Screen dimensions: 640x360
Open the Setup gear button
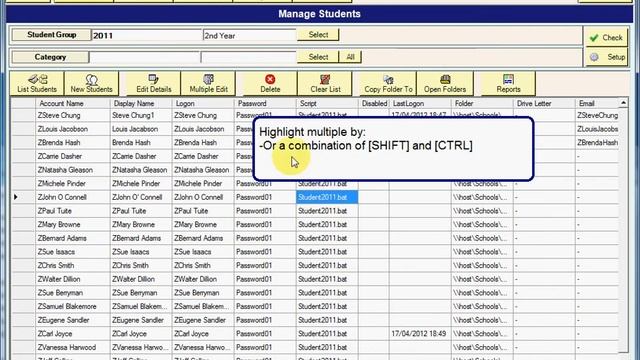click(x=606, y=57)
